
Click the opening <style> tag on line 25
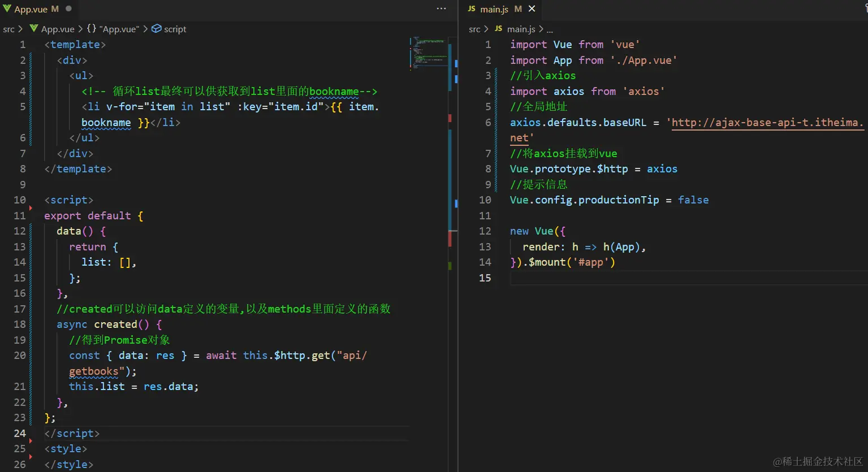tap(66, 449)
